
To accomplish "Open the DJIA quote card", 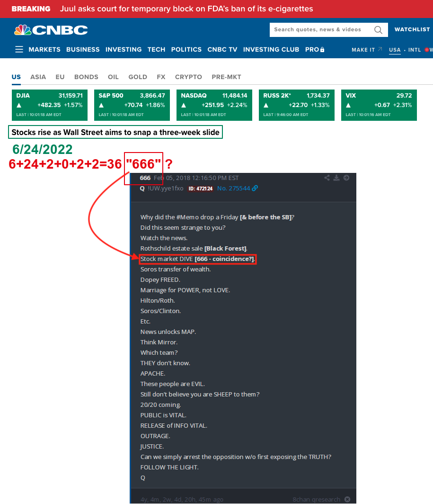I will click(x=50, y=105).
